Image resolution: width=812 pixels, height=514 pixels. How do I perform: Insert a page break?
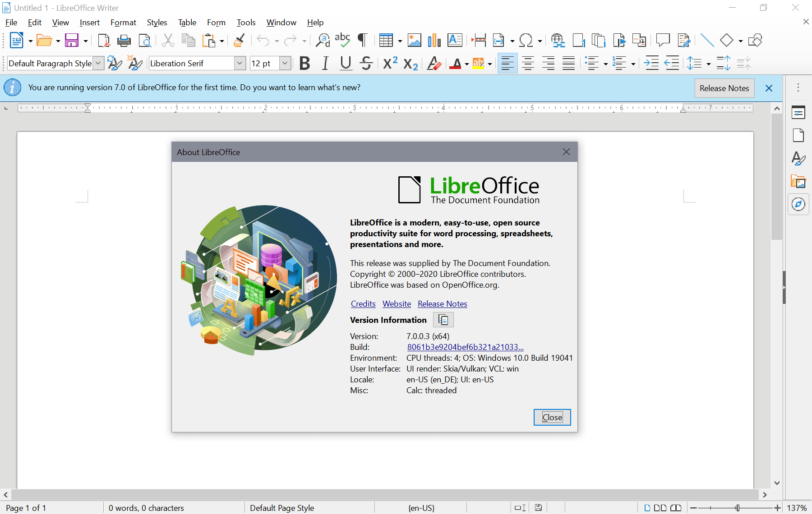point(479,40)
